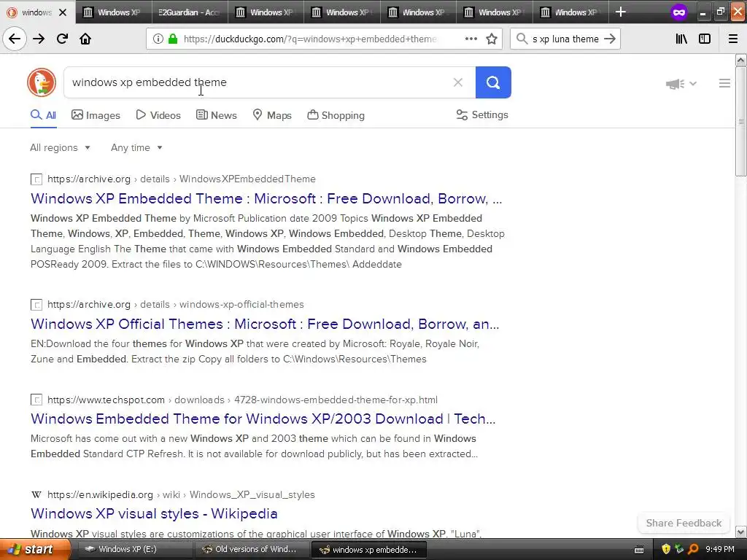Click the scrollbar down arrow
This screenshot has width=747, height=560.
tap(741, 532)
